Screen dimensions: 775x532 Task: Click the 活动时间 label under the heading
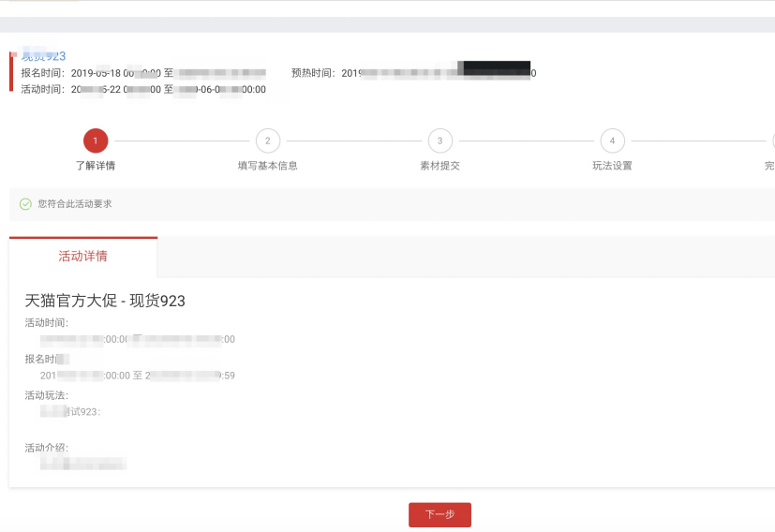click(46, 323)
